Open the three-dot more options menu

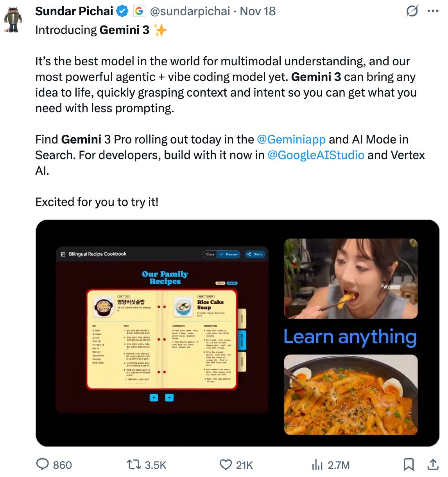click(x=433, y=11)
